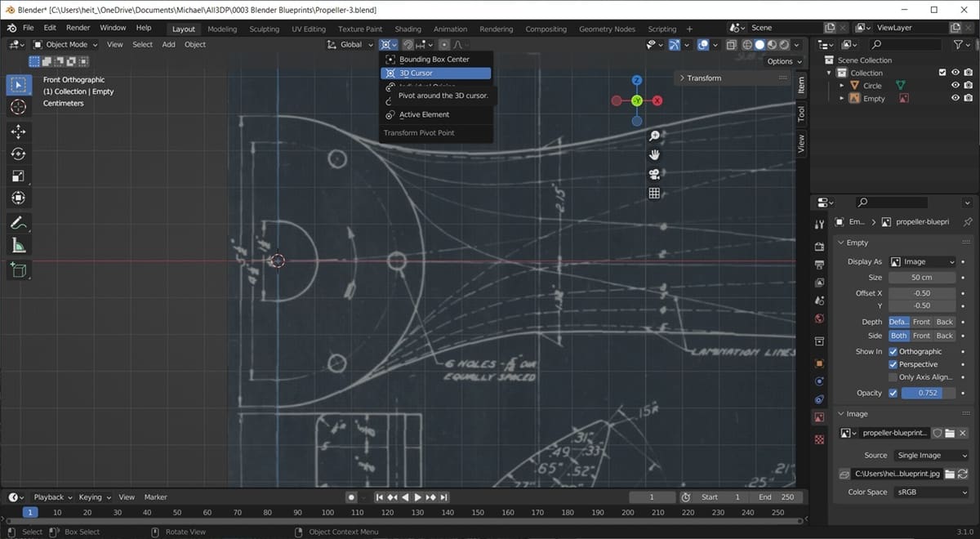
Task: Expand the Circle object tree item
Action: pyautogui.click(x=842, y=86)
